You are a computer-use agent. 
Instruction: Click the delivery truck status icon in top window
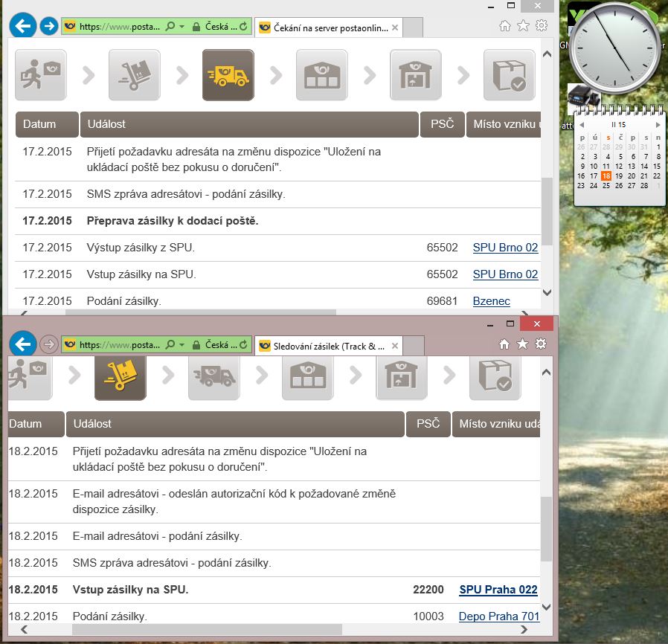(228, 75)
